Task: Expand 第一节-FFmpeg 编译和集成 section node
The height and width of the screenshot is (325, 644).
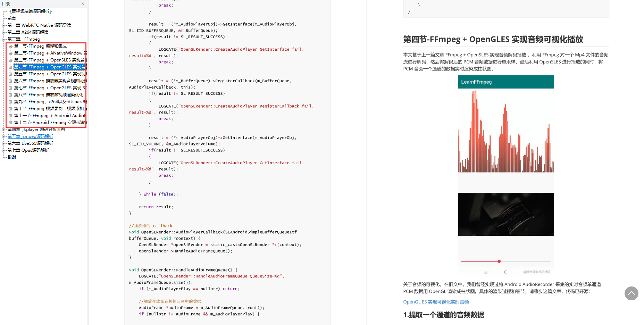Action: click(10, 46)
